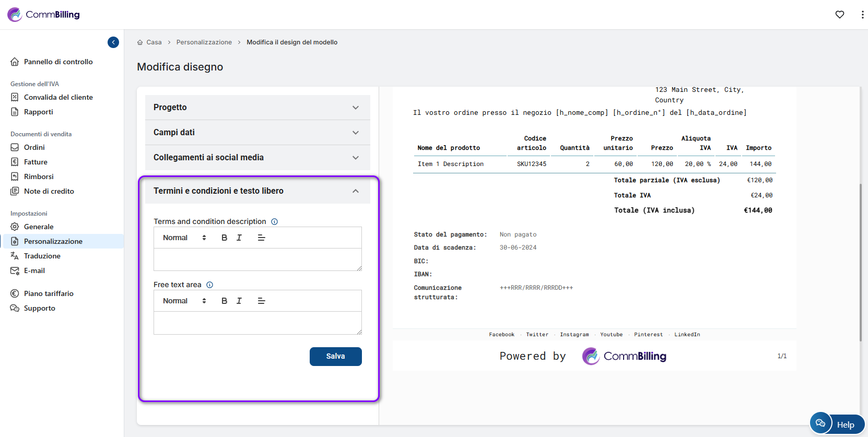Open the Help chat widget
Image resolution: width=868 pixels, height=437 pixels.
837,424
